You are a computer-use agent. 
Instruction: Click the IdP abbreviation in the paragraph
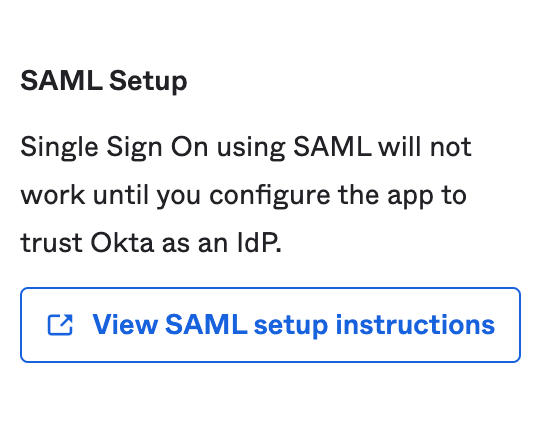259,243
